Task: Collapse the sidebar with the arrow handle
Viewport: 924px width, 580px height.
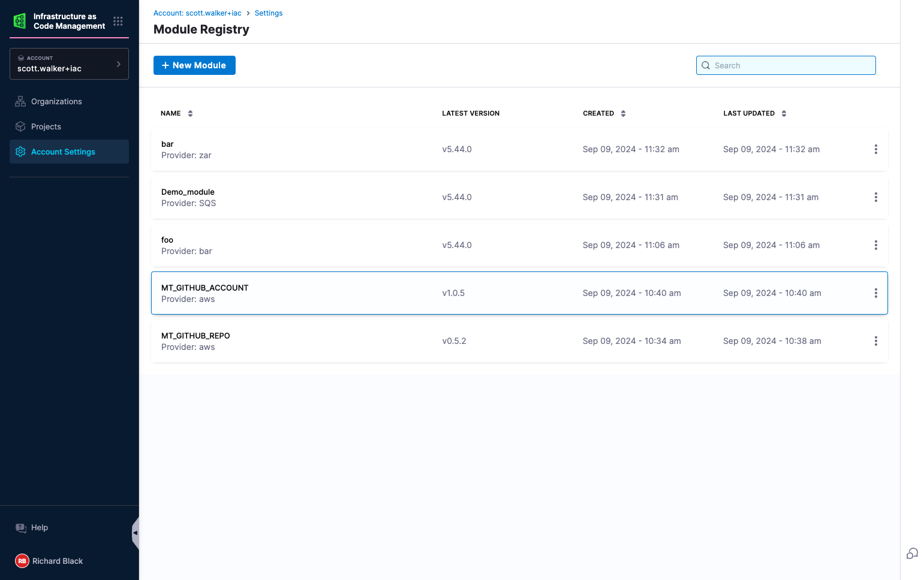Action: 136,533
